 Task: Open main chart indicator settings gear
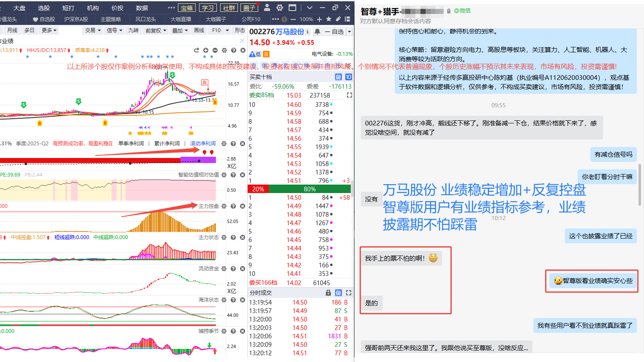pyautogui.click(x=224, y=50)
